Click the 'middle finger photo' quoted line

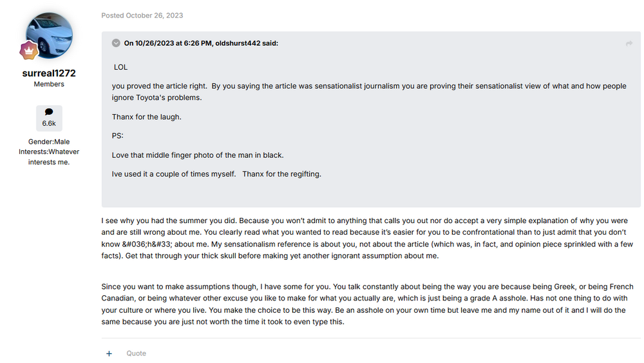click(x=198, y=155)
